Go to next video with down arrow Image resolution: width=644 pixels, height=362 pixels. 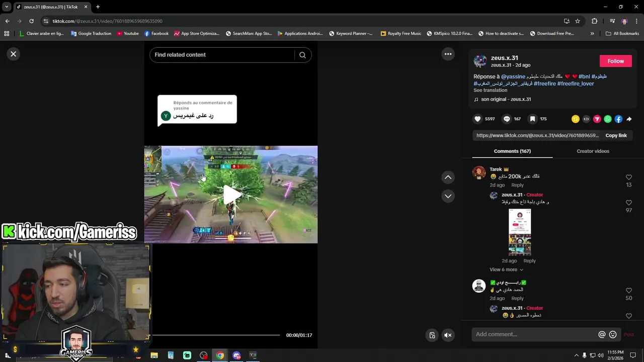tap(448, 196)
